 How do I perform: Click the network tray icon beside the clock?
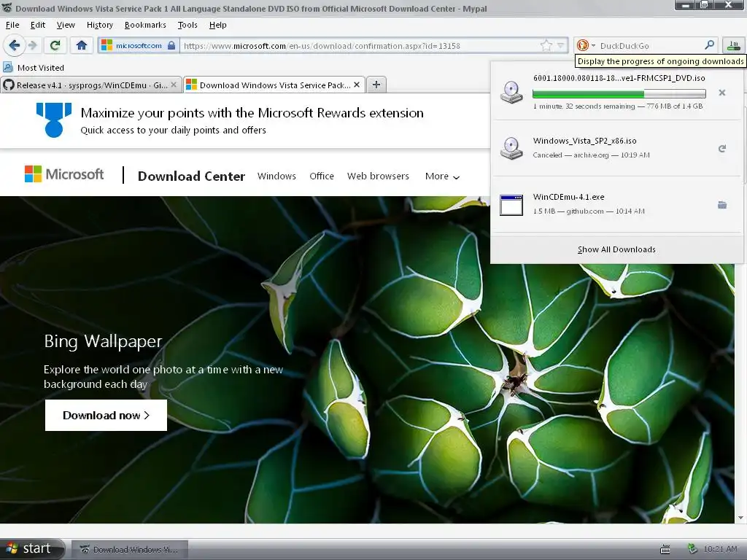(x=692, y=549)
